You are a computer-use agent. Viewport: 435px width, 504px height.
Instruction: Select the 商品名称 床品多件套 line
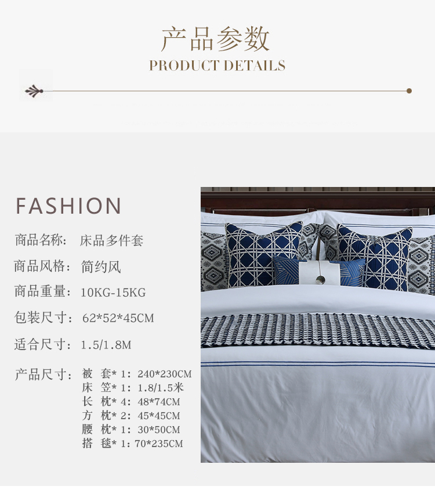[x=79, y=240]
